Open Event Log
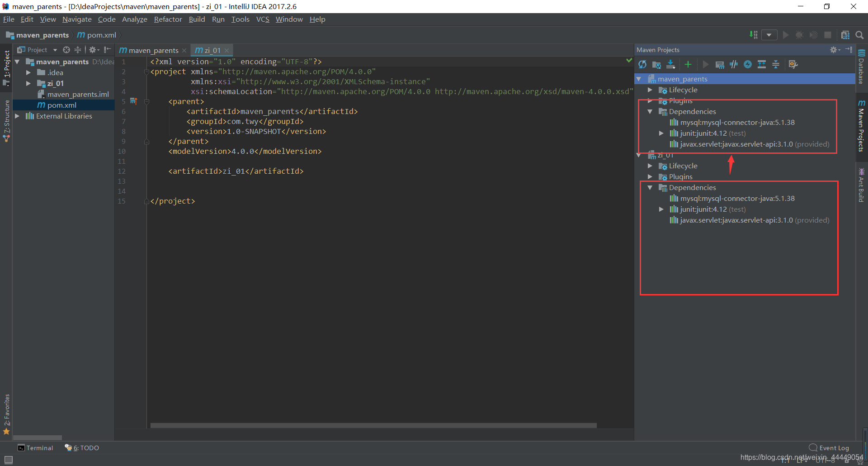This screenshot has height=466, width=868. tap(829, 447)
